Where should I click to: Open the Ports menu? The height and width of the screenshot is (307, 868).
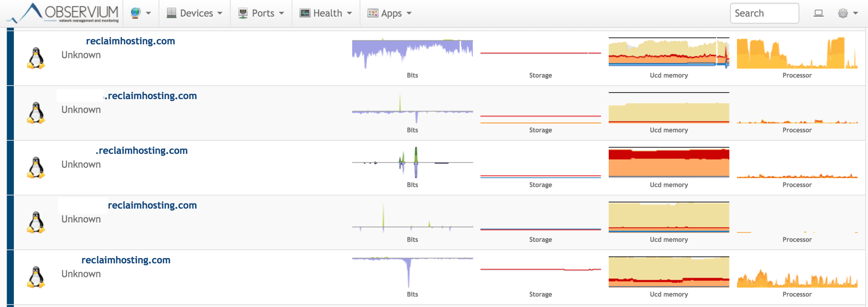(261, 13)
